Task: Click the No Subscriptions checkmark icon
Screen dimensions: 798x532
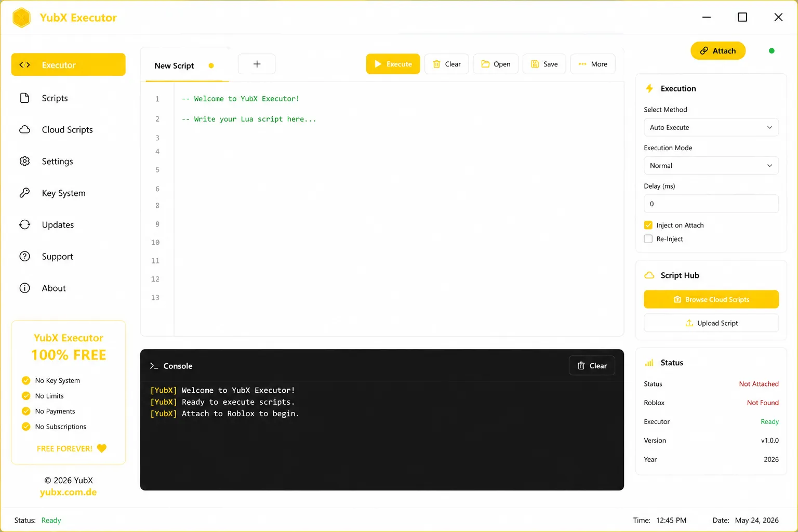Action: [26, 427]
